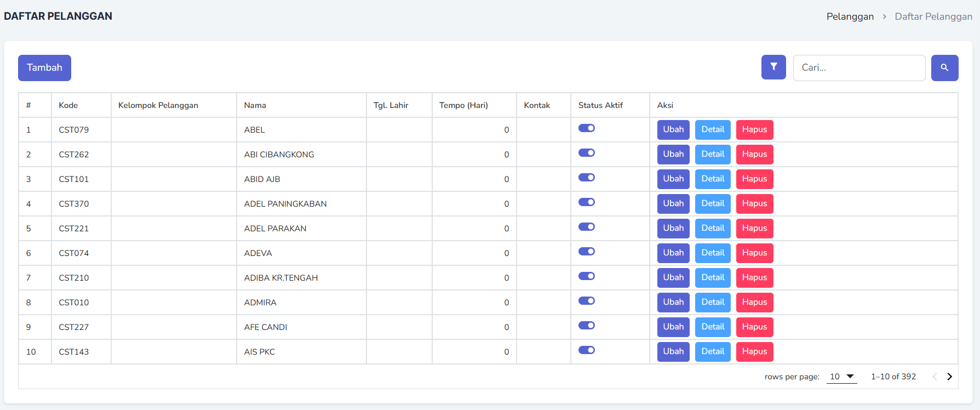Image resolution: width=980 pixels, height=410 pixels.
Task: Focus the Cari search input field
Action: tap(858, 68)
